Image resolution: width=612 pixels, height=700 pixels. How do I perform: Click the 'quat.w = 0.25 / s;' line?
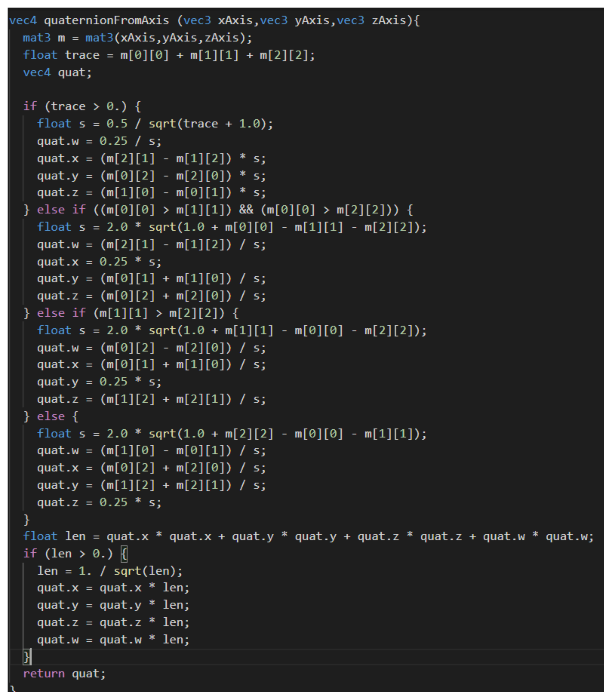point(99,141)
